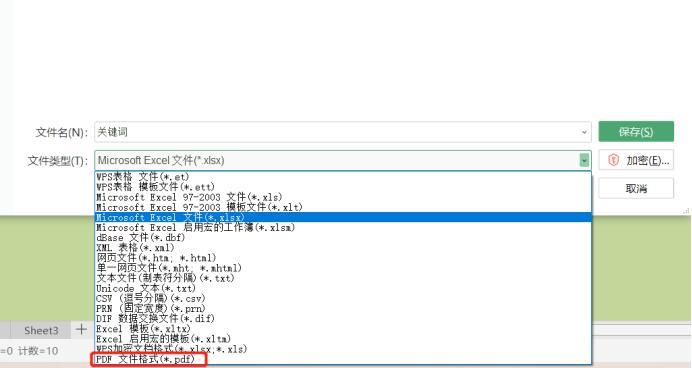Select dBase 文件(*.dbf) format

pos(141,237)
